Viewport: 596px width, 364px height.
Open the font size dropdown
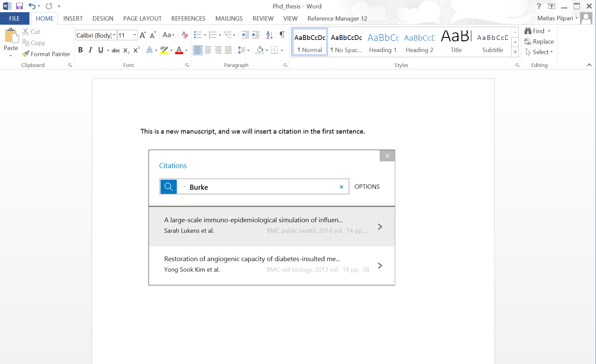tap(135, 35)
